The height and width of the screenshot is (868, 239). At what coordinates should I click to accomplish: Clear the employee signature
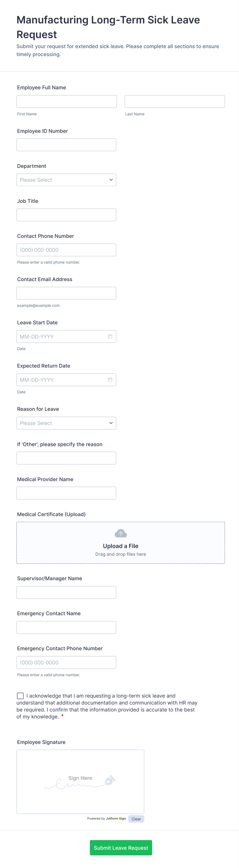pyautogui.click(x=136, y=819)
